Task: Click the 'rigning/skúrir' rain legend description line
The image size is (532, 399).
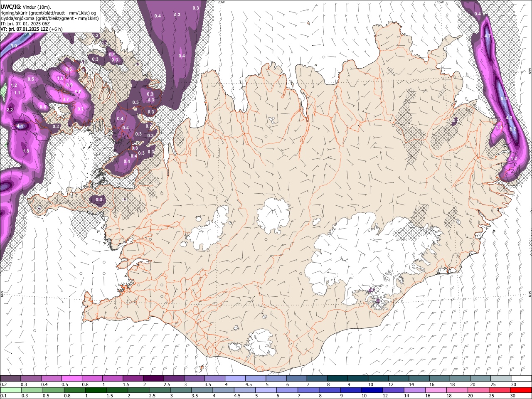Action: click(x=49, y=12)
